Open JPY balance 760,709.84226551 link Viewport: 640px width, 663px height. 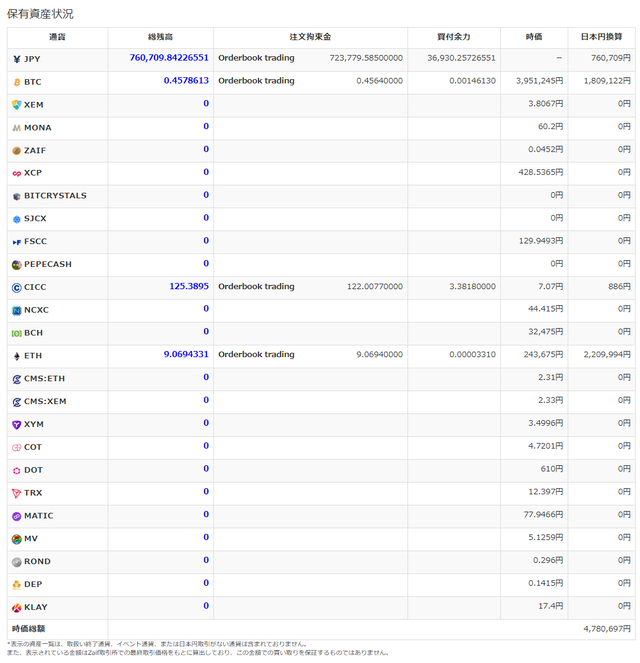pyautogui.click(x=169, y=58)
